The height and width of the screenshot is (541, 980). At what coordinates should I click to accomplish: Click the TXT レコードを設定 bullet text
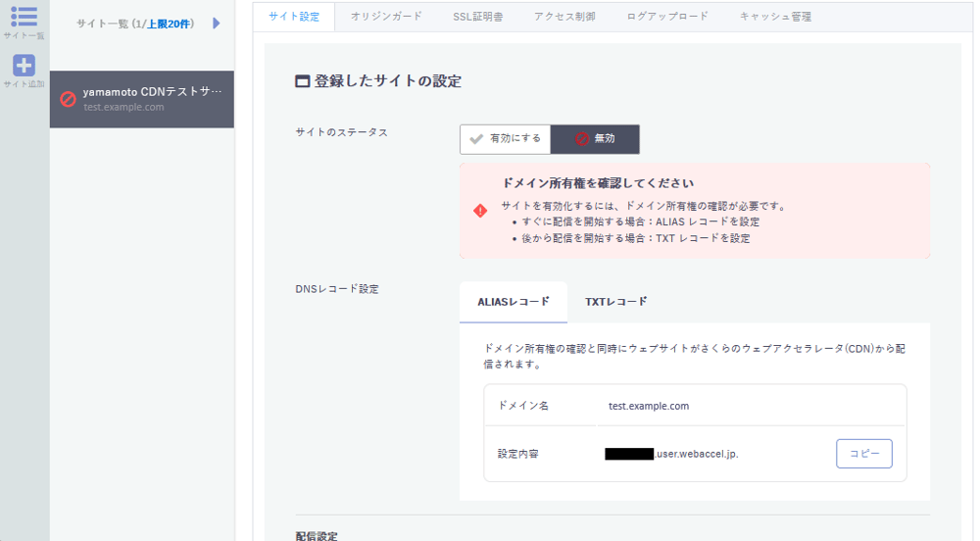(703, 238)
